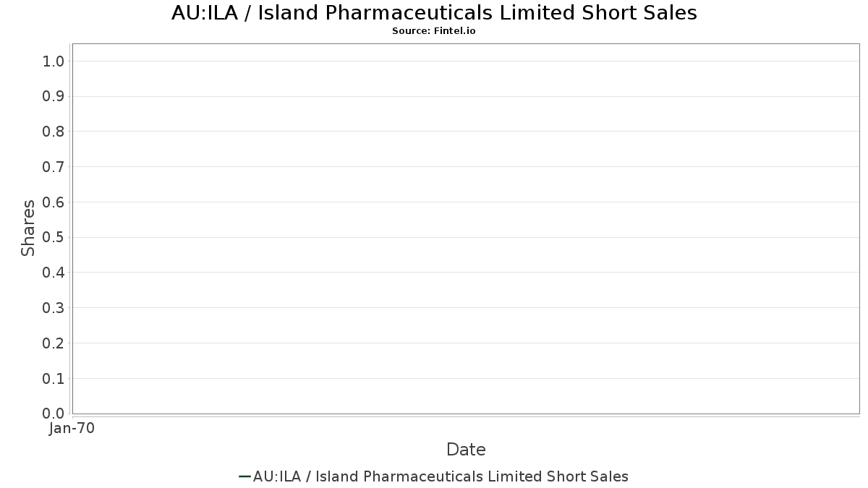Open the Source: Fintel.io link
Image resolution: width=868 pixels, height=488 pixels.
point(434,31)
